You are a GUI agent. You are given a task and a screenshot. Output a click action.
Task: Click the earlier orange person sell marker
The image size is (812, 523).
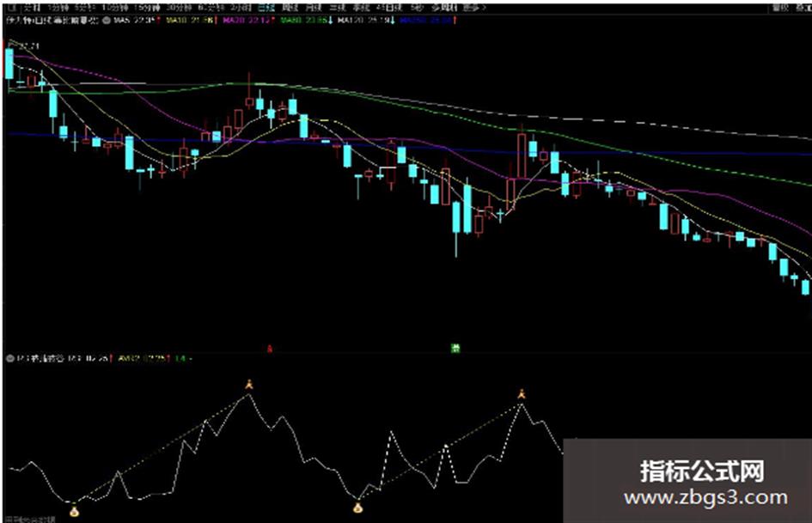[249, 384]
